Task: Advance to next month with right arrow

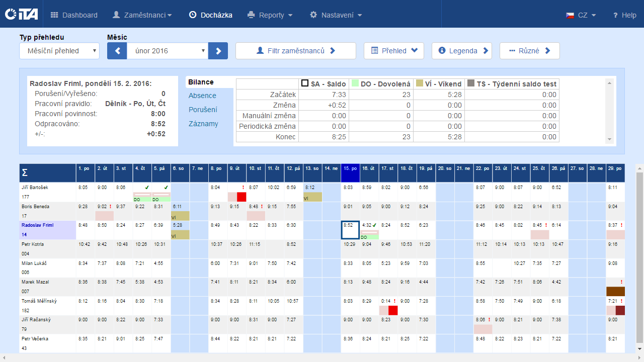Action: [x=218, y=51]
